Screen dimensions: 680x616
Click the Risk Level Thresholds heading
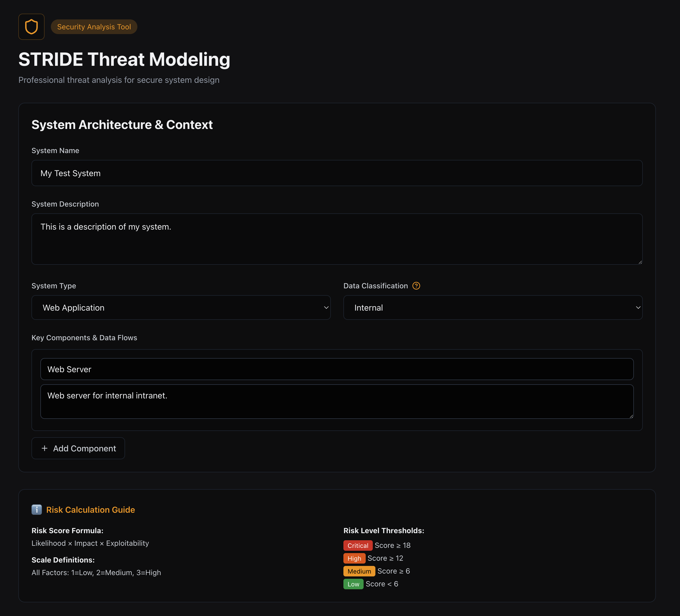click(384, 531)
